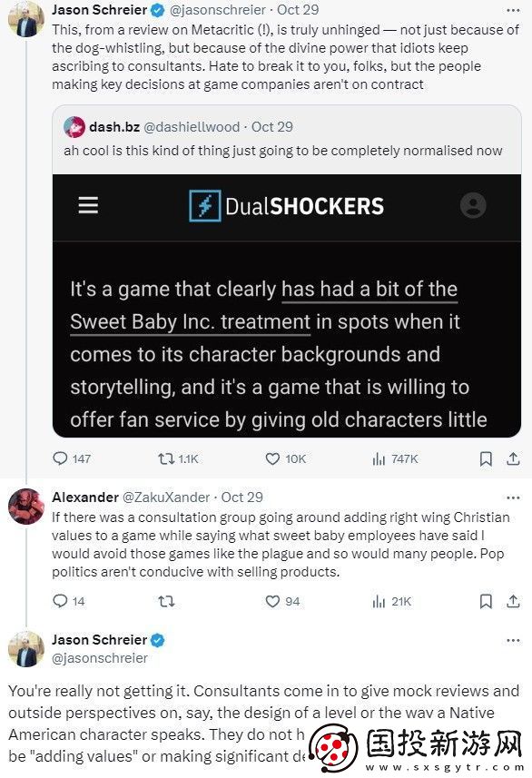Open more options on Jason Schreier's bottom reply
The width and height of the screenshot is (532, 778).
(513, 640)
